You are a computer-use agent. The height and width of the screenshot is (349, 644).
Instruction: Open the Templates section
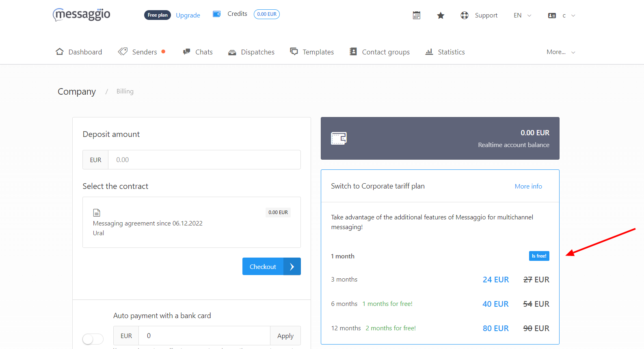(312, 52)
